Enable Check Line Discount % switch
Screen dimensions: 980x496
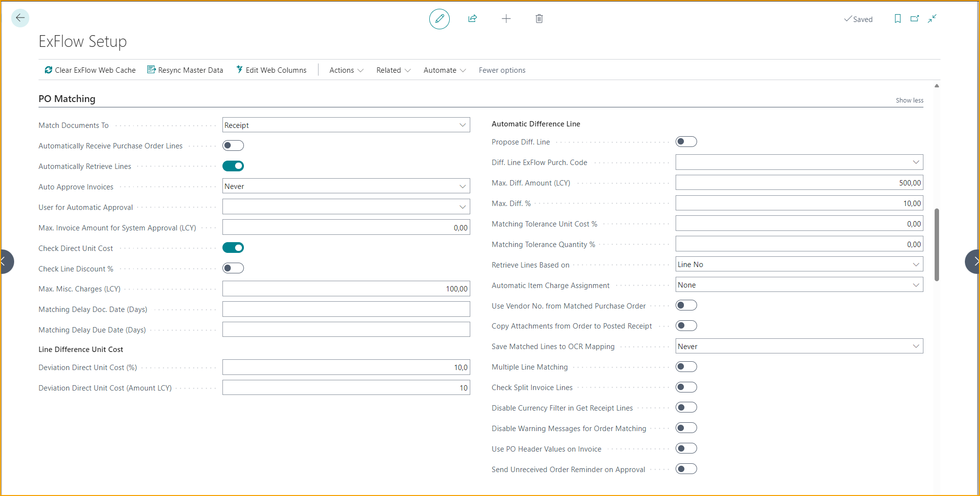(x=233, y=268)
